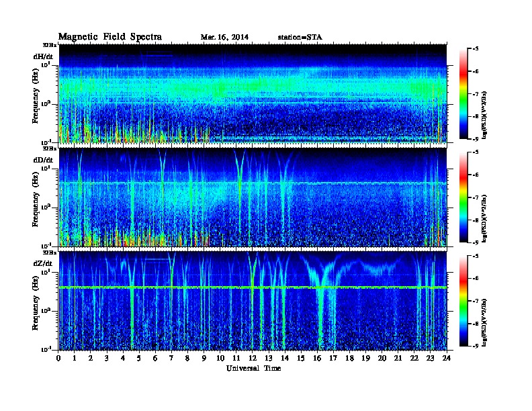Click the "-7" tick on dH/dt color scale
Viewport: 532px width, 411px height.
click(x=476, y=94)
